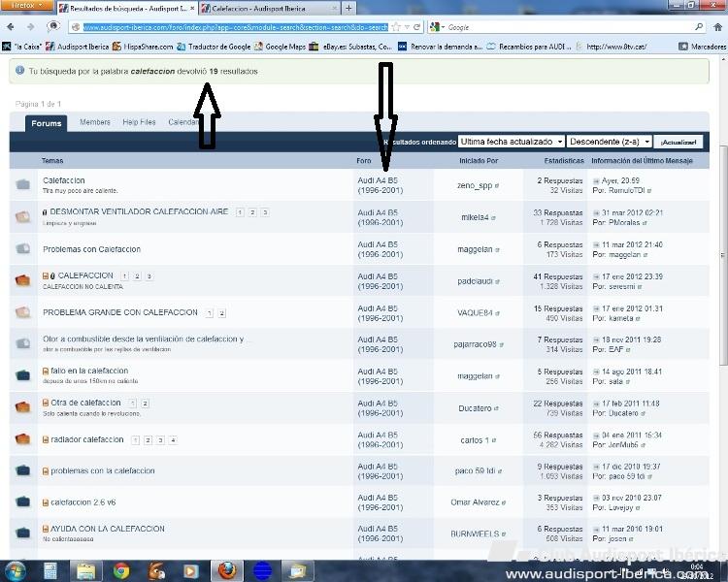Open the Google Maps bookmark
728x582 pixels.
pyautogui.click(x=280, y=47)
